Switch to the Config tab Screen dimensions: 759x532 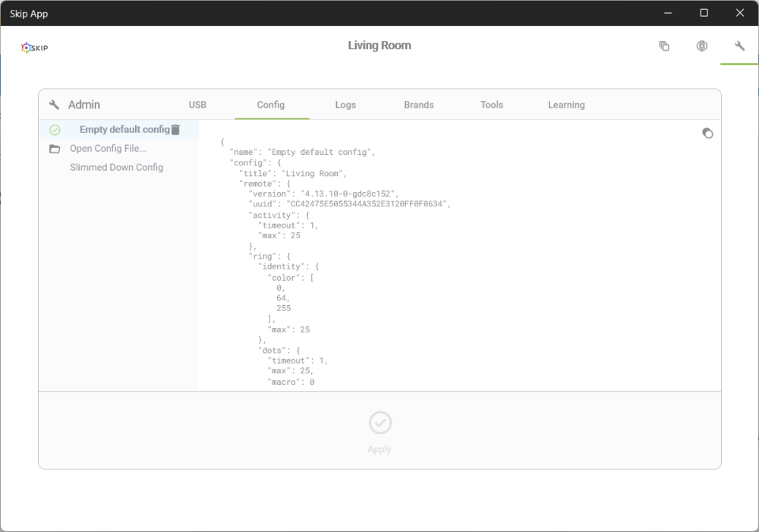click(271, 105)
